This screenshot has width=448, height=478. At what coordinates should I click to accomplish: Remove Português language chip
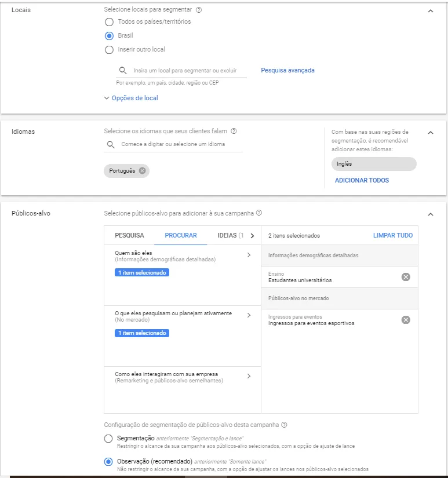coord(142,171)
